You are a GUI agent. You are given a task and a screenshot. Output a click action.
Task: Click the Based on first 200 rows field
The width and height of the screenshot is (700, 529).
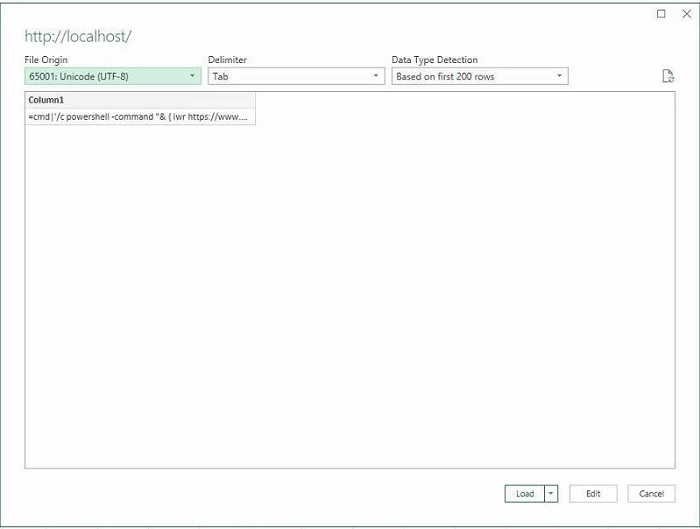[480, 76]
